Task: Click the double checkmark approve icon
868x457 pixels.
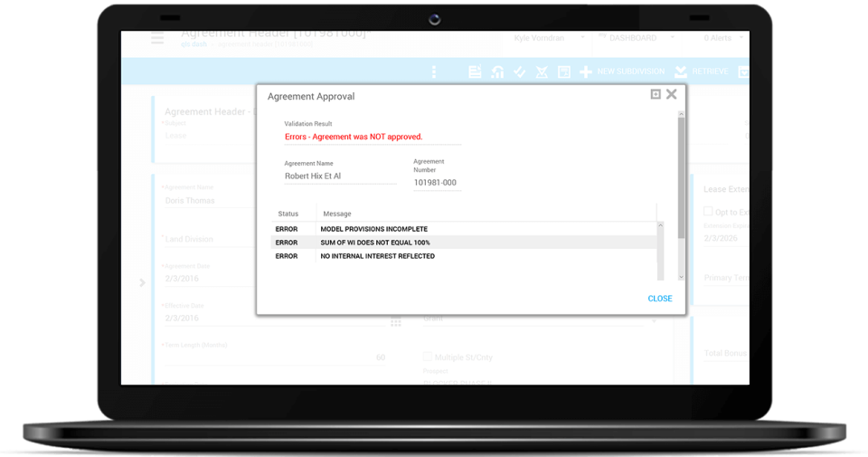Action: pyautogui.click(x=520, y=71)
